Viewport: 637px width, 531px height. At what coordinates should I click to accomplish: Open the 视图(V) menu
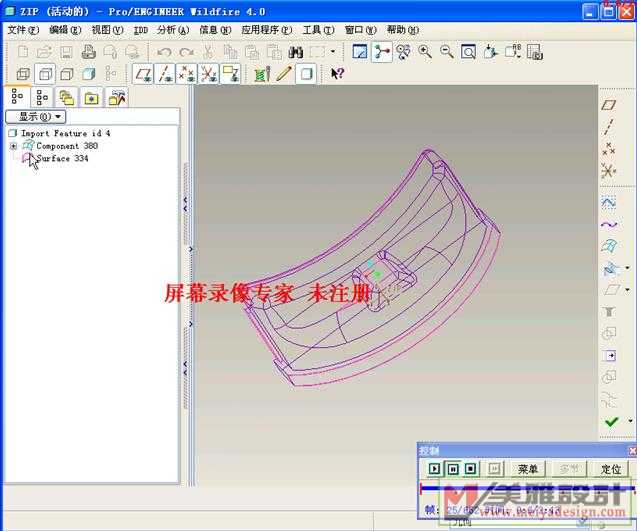tap(107, 30)
